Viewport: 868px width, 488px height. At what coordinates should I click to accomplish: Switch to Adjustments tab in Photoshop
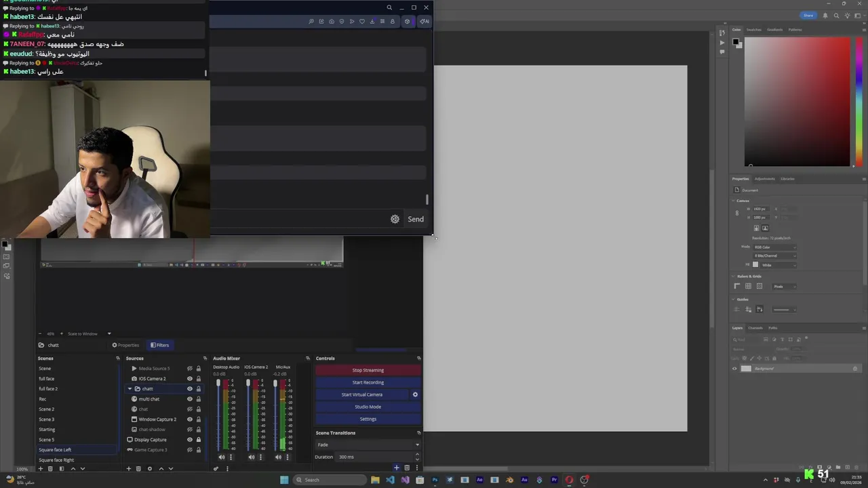pos(765,179)
